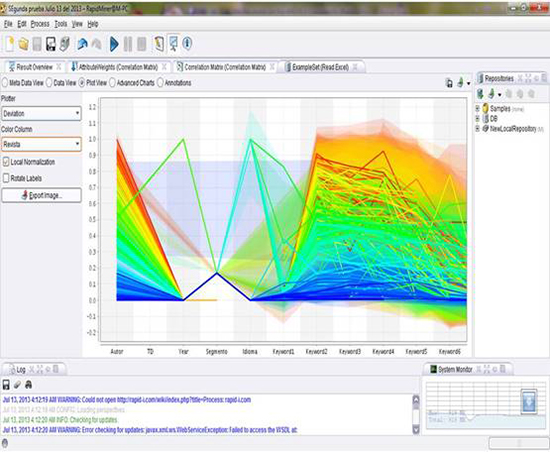Open a process via folder icon
The height and width of the screenshot is (452, 550).
pyautogui.click(x=24, y=45)
